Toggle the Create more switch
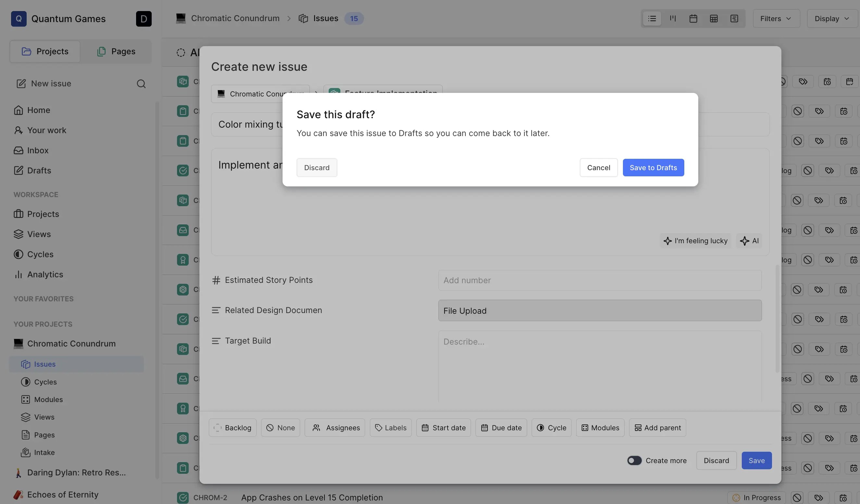The height and width of the screenshot is (504, 860). point(634,460)
